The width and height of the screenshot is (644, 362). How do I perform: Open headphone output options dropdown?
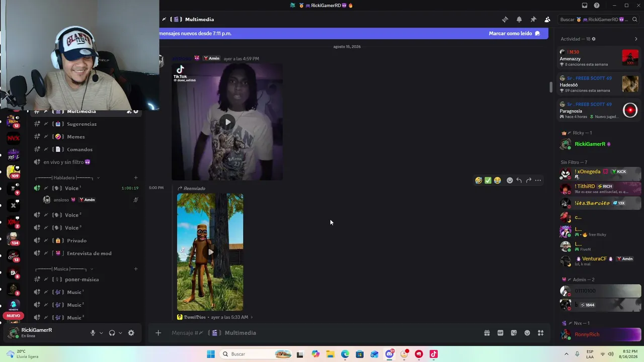120,333
